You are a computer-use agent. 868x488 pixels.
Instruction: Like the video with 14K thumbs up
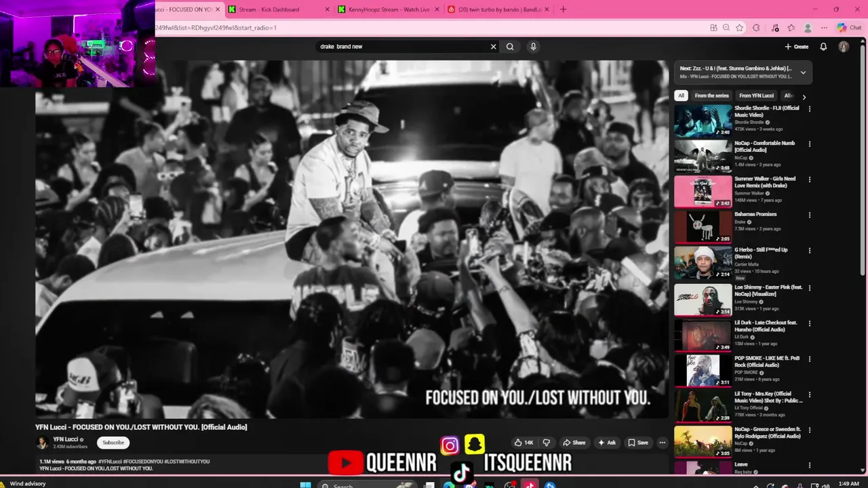click(524, 443)
